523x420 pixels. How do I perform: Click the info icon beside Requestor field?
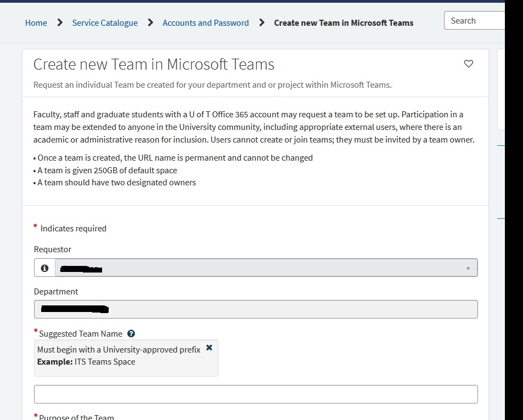(44, 268)
